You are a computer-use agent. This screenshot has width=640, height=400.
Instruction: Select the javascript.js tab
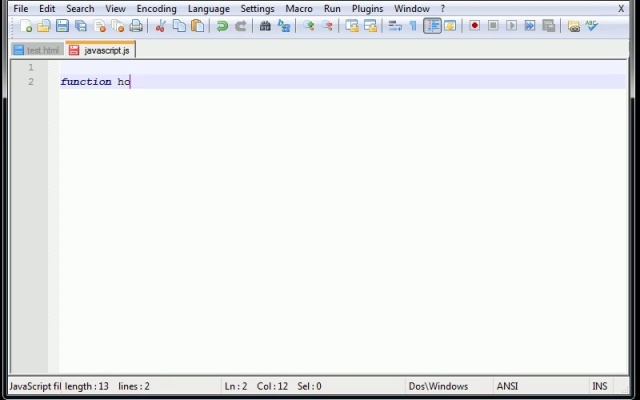pos(100,50)
